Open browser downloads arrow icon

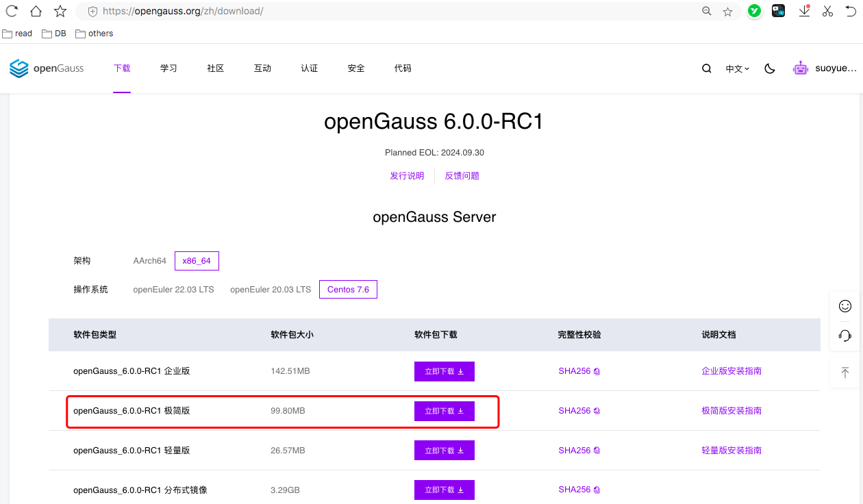[x=805, y=11]
